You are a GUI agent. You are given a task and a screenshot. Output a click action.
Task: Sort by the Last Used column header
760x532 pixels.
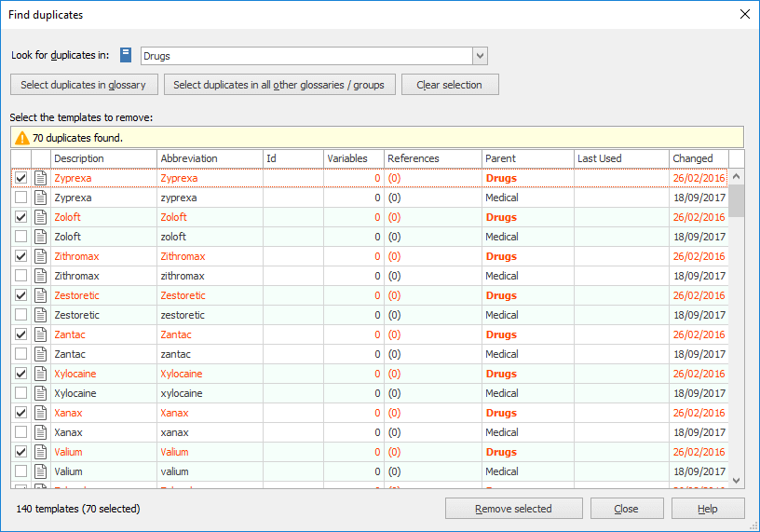pyautogui.click(x=621, y=158)
